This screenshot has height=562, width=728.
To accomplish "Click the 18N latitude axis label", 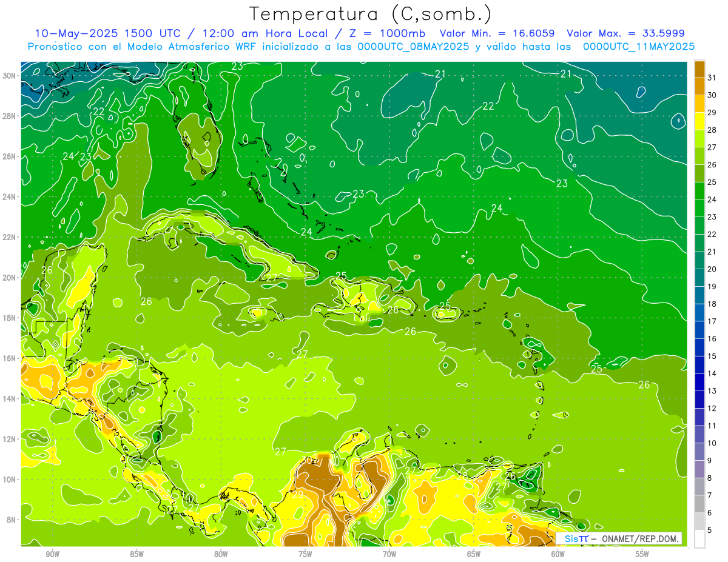I will click(x=9, y=318).
